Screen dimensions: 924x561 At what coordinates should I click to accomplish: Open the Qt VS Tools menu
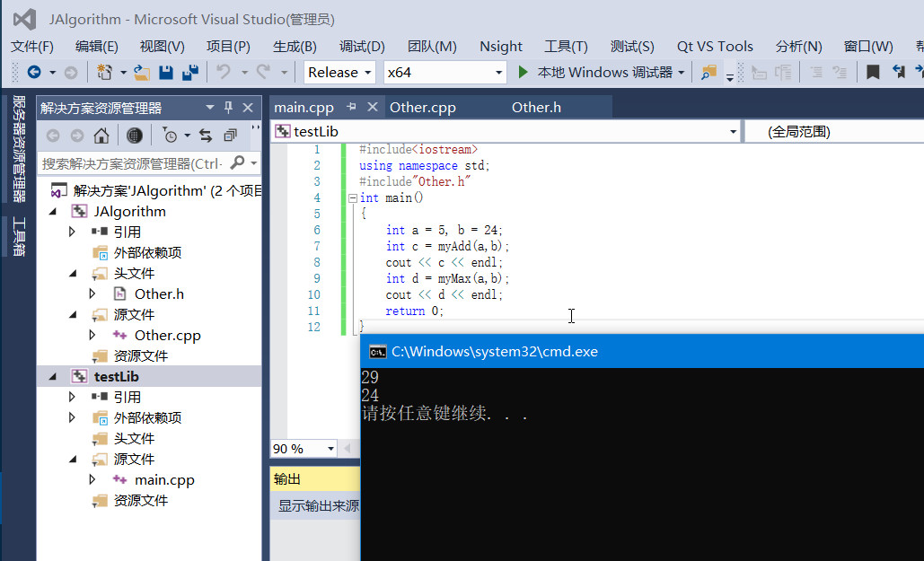pos(715,47)
